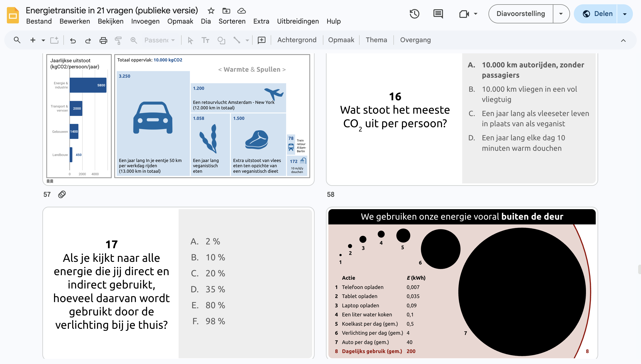This screenshot has height=364, width=641.
Task: Open version history clock icon
Action: (414, 14)
